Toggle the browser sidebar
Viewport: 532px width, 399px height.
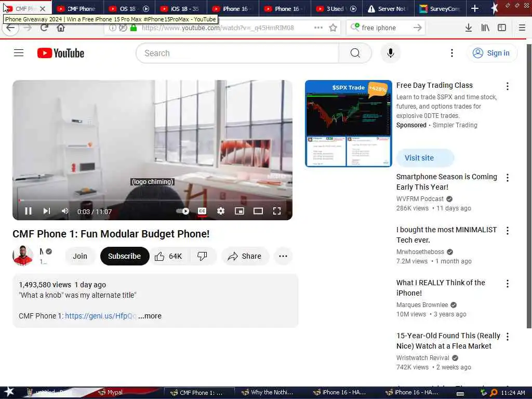click(502, 28)
